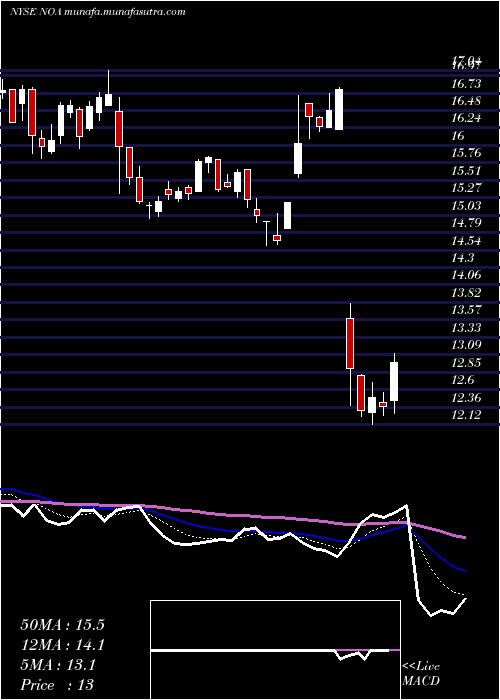Click the 12MA : 14.1 readout
Image resolution: width=500 pixels, height=700 pixels.
[x=62, y=645]
